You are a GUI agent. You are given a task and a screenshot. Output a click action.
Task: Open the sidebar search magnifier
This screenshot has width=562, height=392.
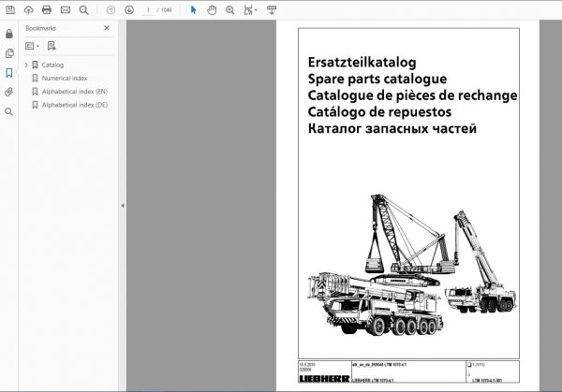[x=9, y=111]
